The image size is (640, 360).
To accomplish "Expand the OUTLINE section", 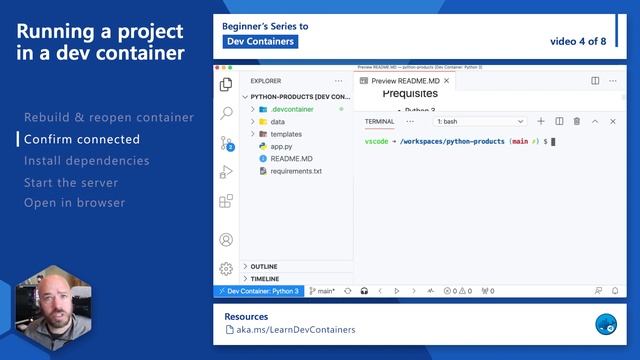I will click(x=297, y=267).
